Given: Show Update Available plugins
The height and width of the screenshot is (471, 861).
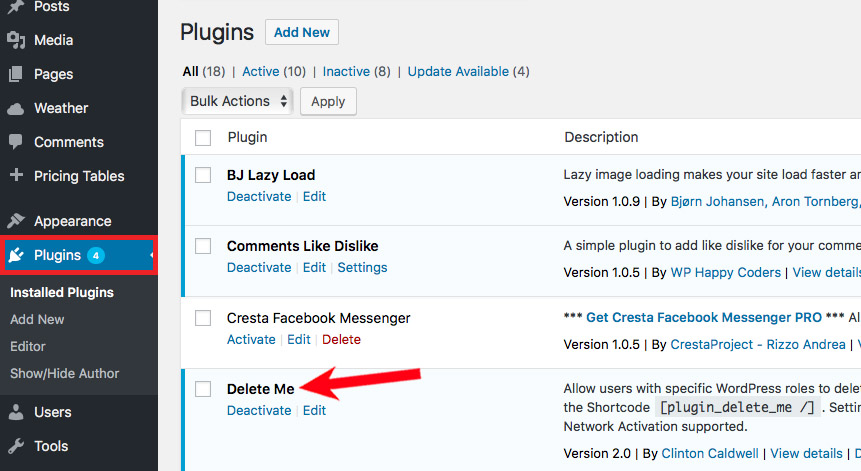Looking at the screenshot, I should tap(468, 71).
